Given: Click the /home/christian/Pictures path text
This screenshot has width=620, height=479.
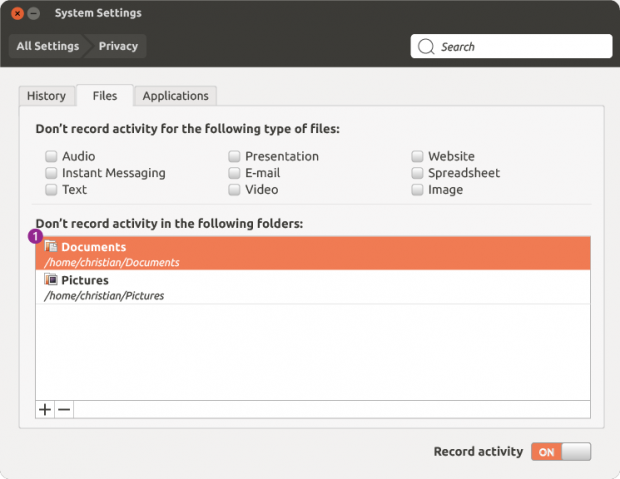Looking at the screenshot, I should (x=104, y=295).
